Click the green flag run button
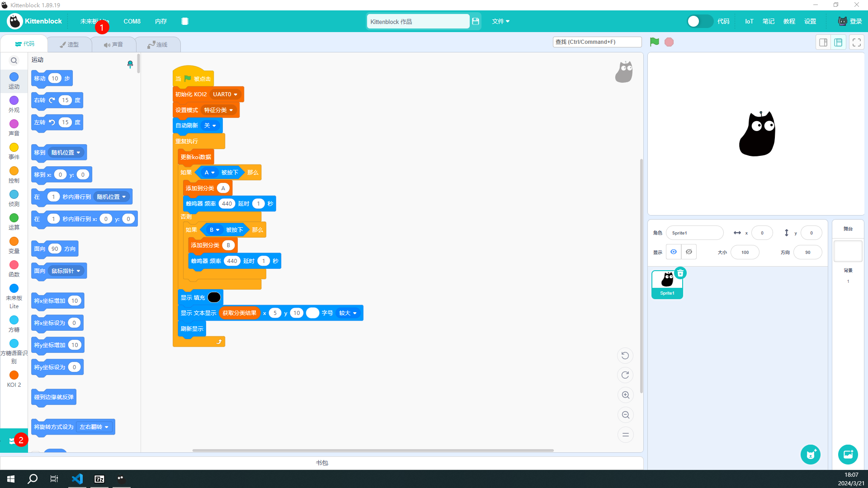 654,42
